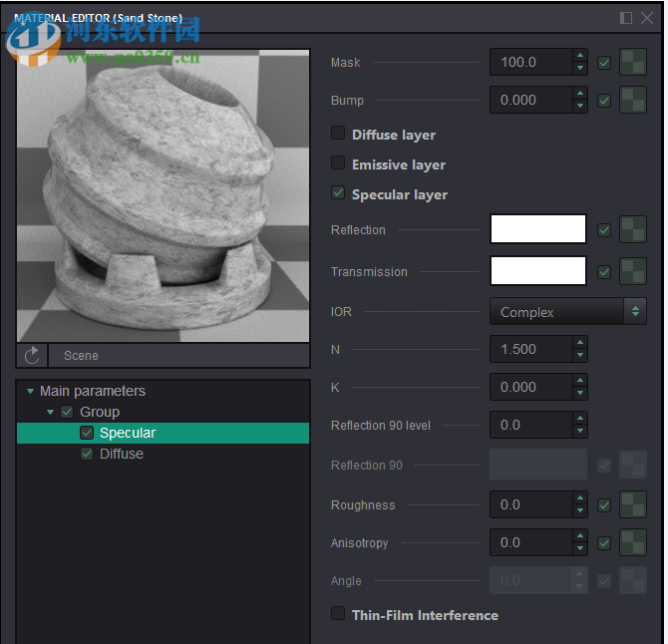The width and height of the screenshot is (668, 644).
Task: Open the Scene preview selector
Action: [178, 356]
